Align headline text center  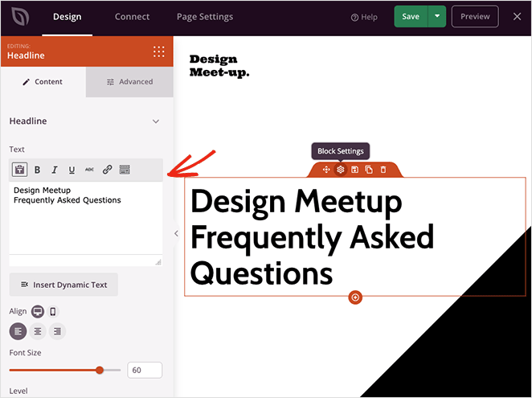point(38,331)
